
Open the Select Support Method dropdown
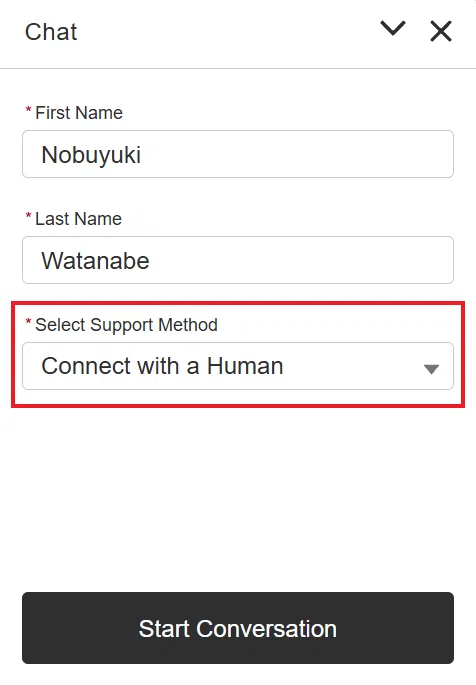coord(238,366)
